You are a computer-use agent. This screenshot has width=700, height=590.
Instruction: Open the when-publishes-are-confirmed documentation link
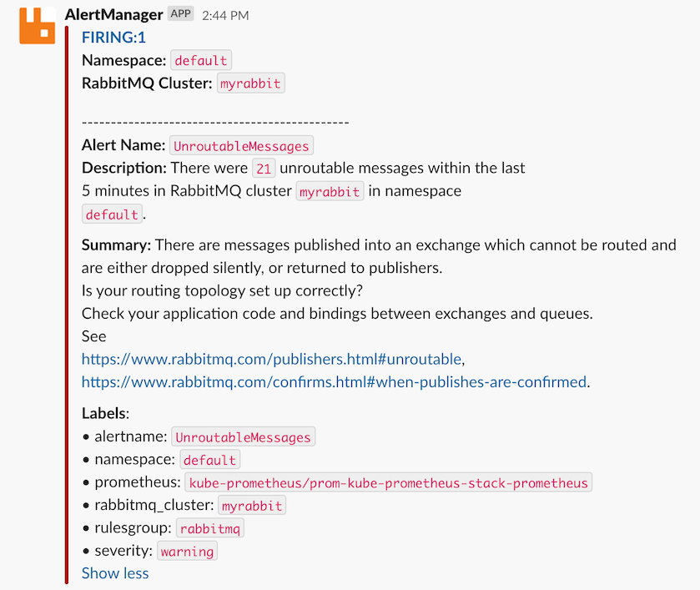(335, 382)
